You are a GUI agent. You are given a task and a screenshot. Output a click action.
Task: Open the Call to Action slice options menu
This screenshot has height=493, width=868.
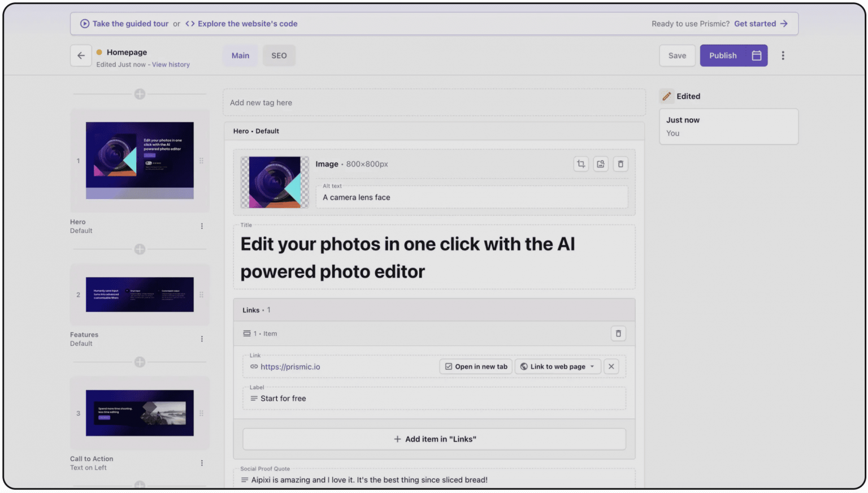click(x=202, y=462)
